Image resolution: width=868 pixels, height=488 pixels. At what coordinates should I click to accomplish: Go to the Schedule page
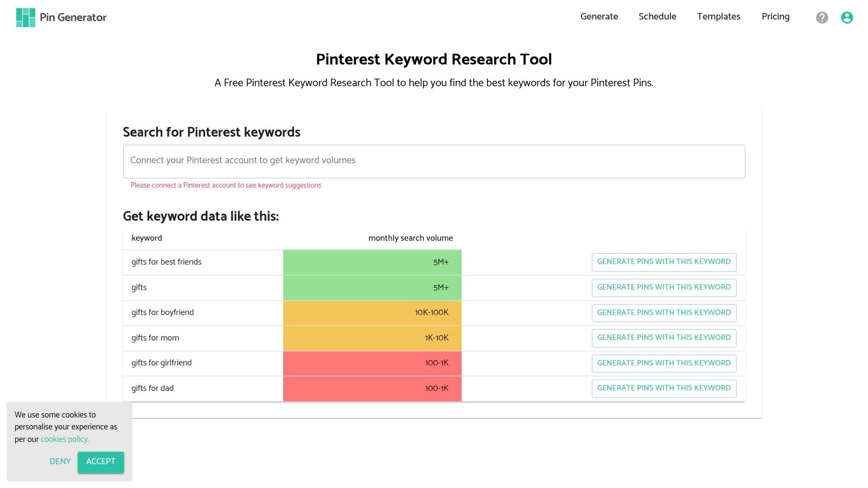point(657,17)
